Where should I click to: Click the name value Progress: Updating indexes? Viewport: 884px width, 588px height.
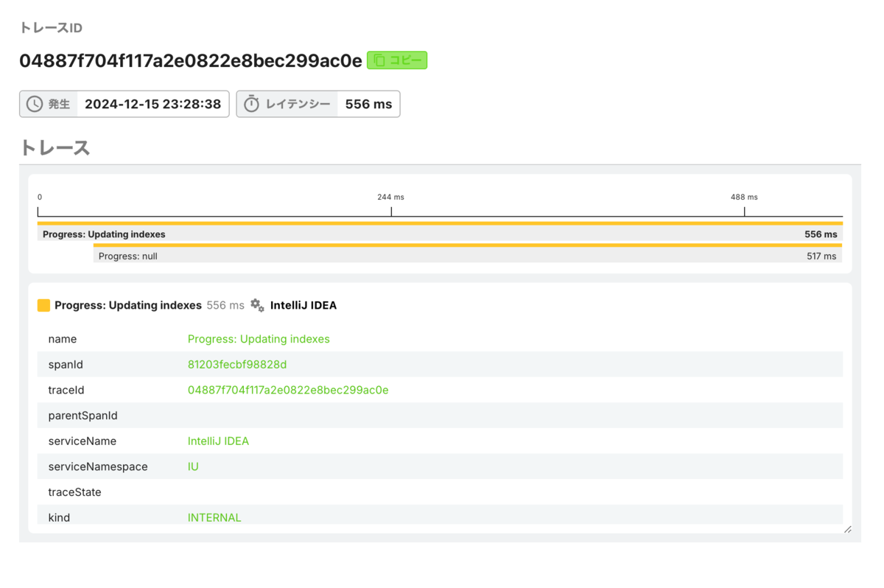pyautogui.click(x=259, y=339)
